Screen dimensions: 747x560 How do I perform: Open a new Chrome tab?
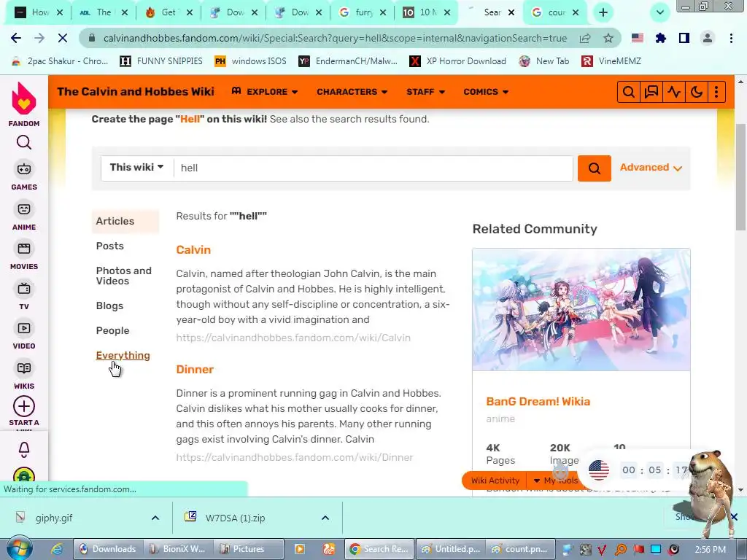point(603,12)
